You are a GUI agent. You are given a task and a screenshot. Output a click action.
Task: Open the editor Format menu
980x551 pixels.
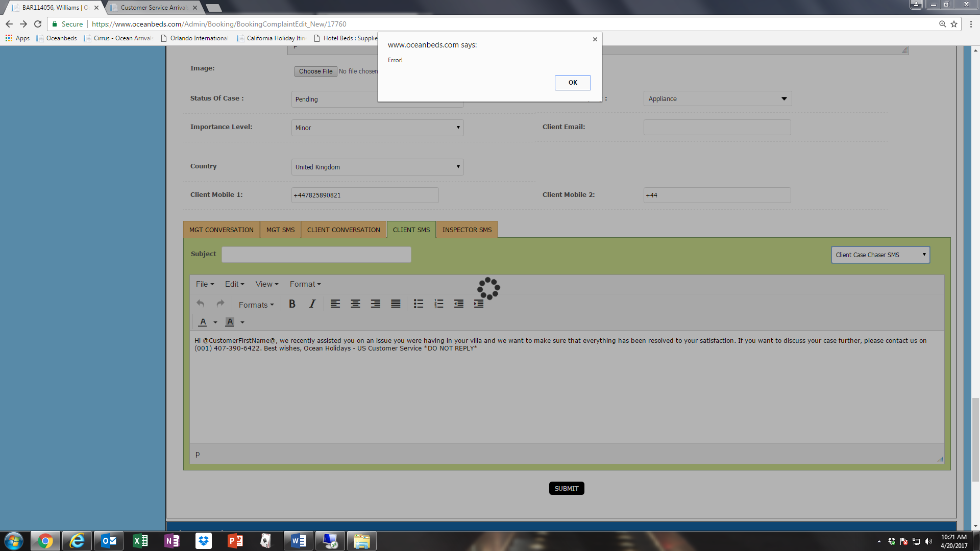tap(305, 284)
